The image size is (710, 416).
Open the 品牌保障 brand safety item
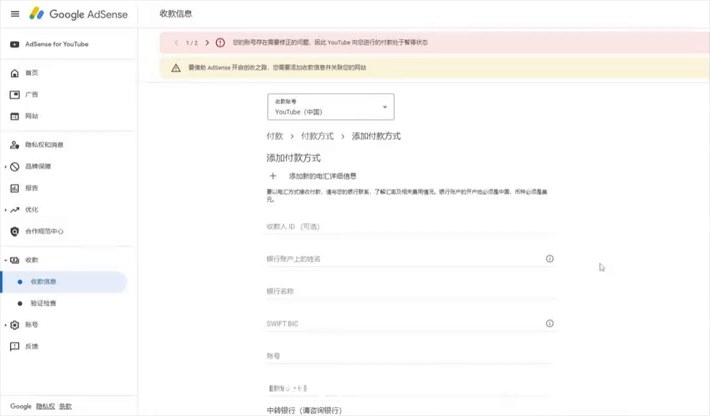coord(38,166)
